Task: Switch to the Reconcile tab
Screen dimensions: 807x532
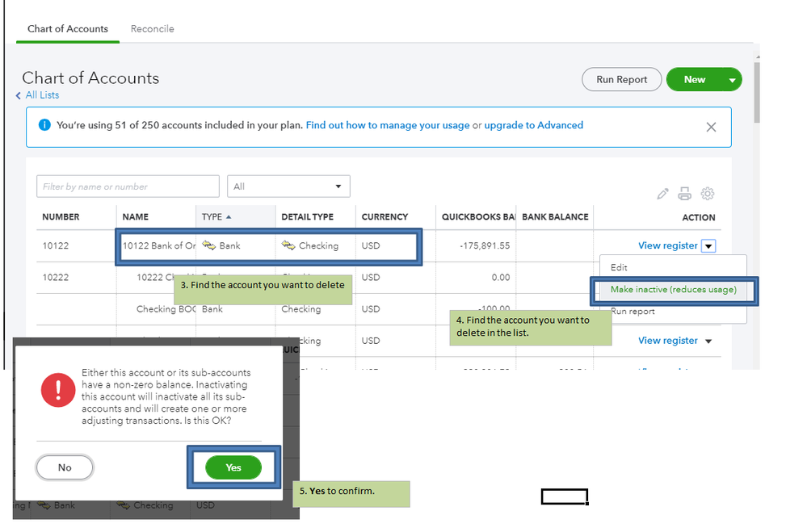Action: (152, 29)
